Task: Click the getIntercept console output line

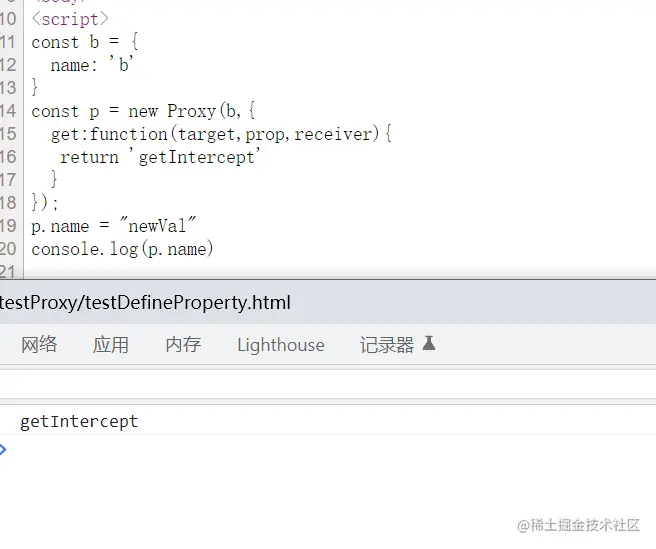Action: coord(79,421)
